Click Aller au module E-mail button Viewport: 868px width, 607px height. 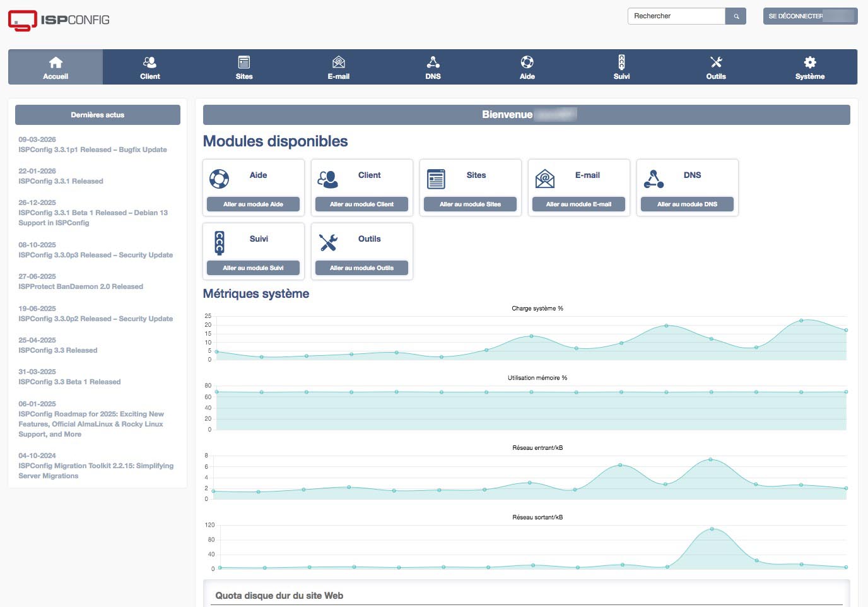578,204
